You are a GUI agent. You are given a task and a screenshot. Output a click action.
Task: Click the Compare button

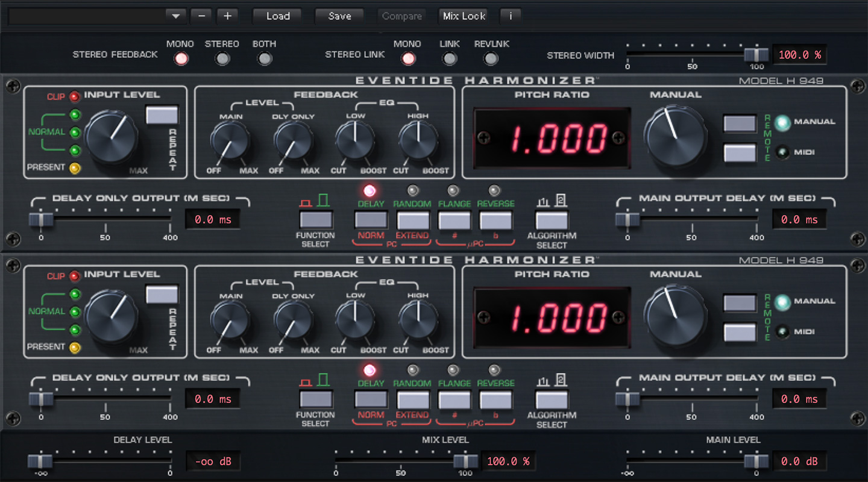point(402,16)
